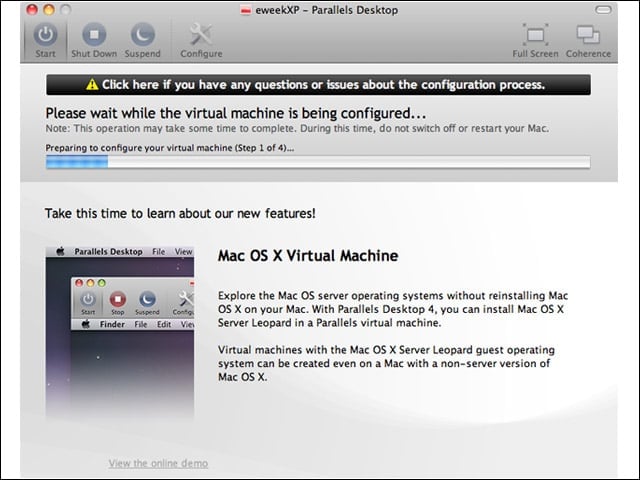The width and height of the screenshot is (640, 480).
Task: Click the Shut Down toolbar icon
Action: (94, 35)
